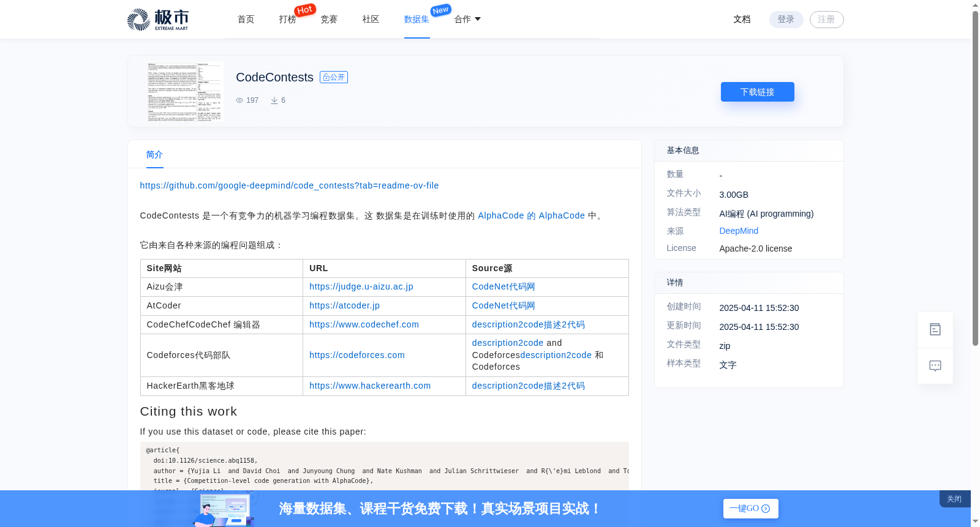Screen dimensions: 980x527
Task: Open the GitHub code_contests repository link
Action: coord(289,185)
